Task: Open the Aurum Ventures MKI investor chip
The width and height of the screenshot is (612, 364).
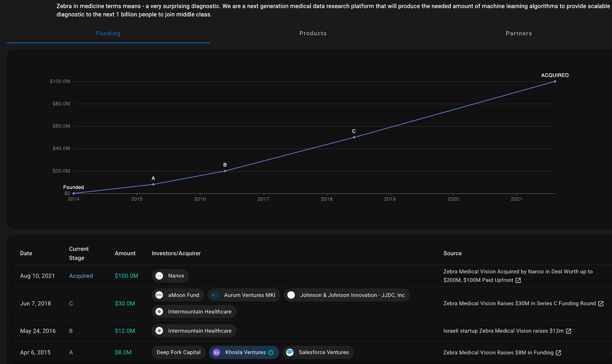Action: tap(244, 295)
